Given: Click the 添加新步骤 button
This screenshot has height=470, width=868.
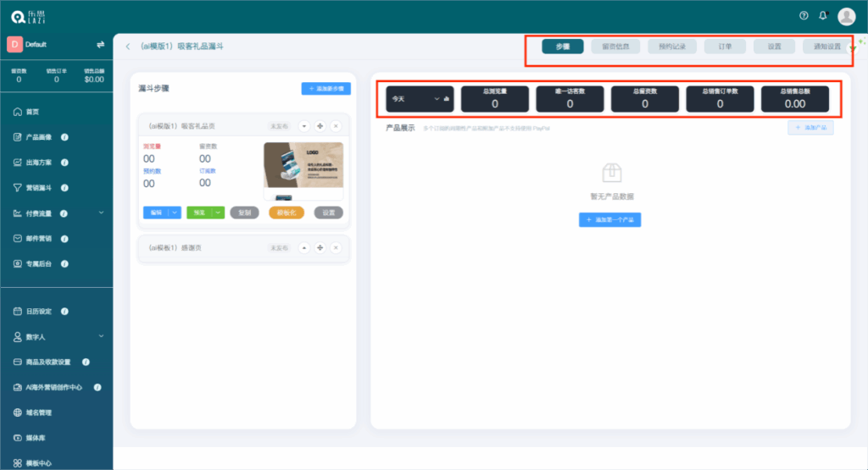Looking at the screenshot, I should (325, 88).
